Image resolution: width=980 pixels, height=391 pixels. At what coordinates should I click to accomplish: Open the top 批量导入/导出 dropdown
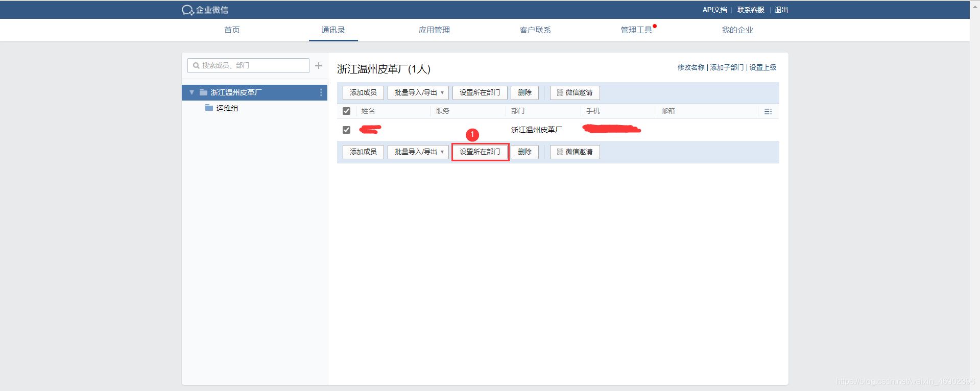coord(418,92)
